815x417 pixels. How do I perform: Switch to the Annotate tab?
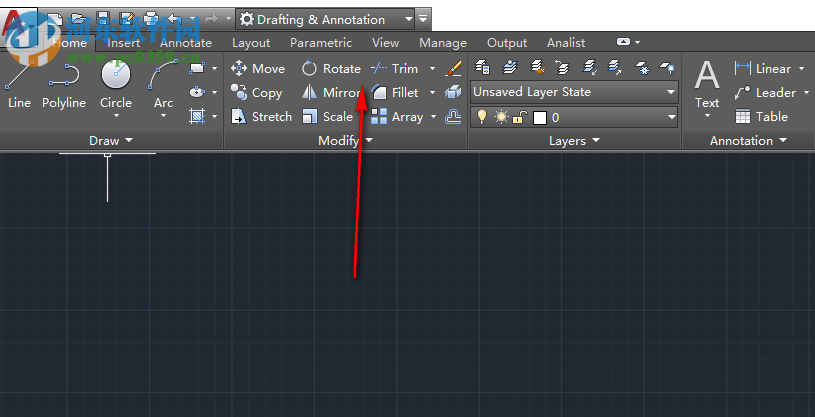click(186, 43)
